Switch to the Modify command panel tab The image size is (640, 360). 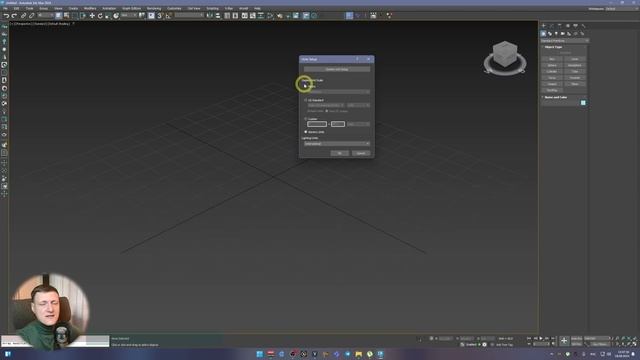click(551, 26)
